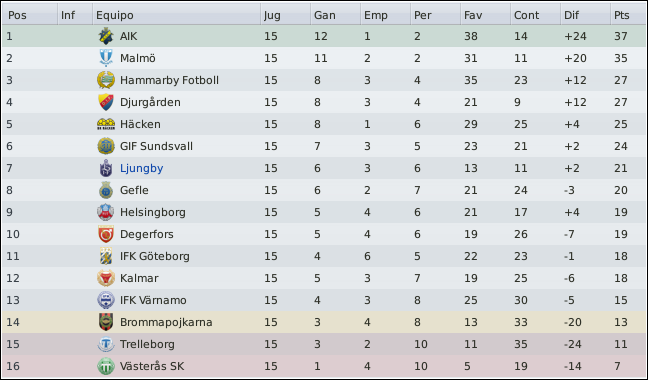Viewport: 648px width, 380px height.
Task: Select the Västerås SK green crest
Action: click(x=106, y=366)
